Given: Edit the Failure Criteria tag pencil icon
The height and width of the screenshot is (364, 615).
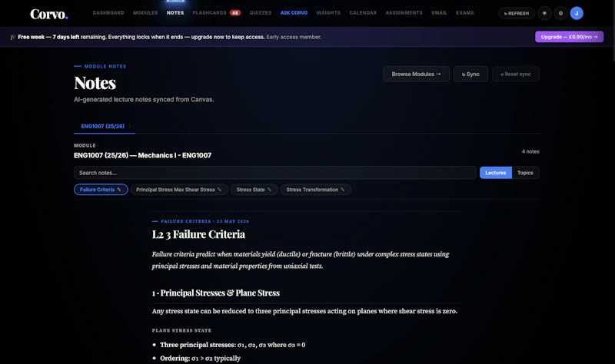Looking at the screenshot, I should 119,190.
